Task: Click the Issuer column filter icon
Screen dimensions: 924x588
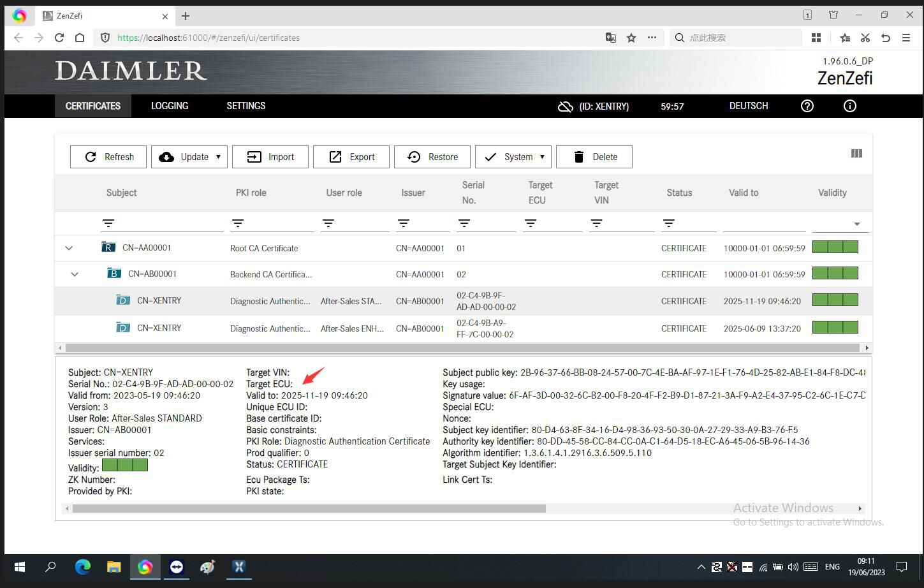Action: [404, 223]
